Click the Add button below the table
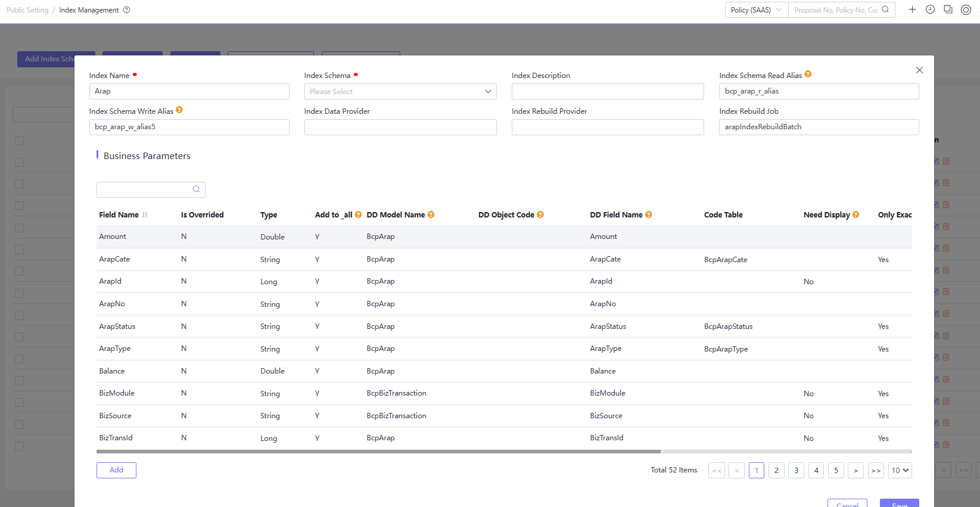Screen dimensions: 980x507 tap(116, 470)
